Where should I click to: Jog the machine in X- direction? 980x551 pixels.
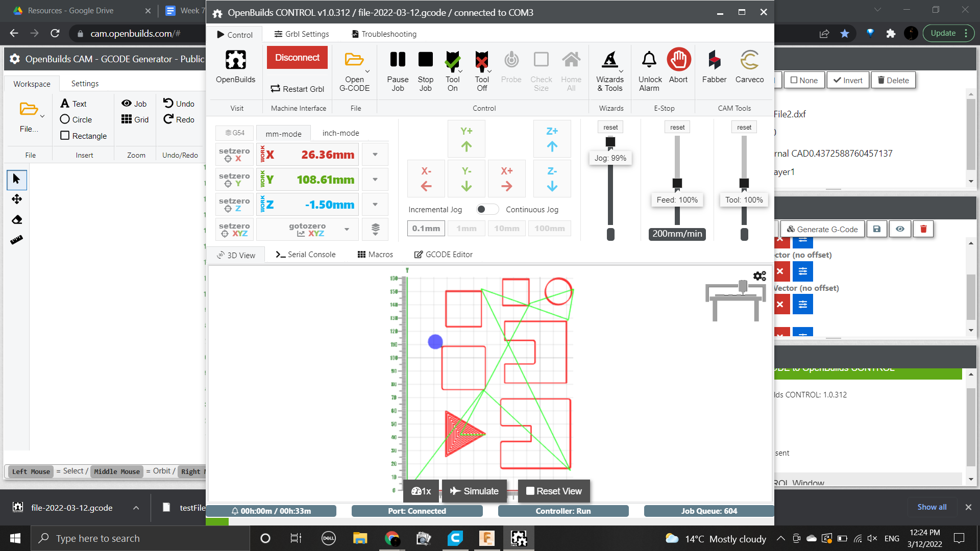click(426, 179)
